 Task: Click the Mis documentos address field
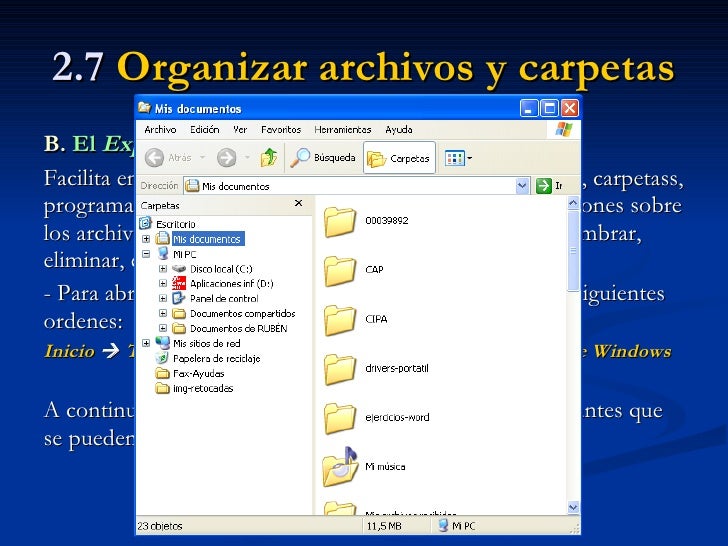350,186
